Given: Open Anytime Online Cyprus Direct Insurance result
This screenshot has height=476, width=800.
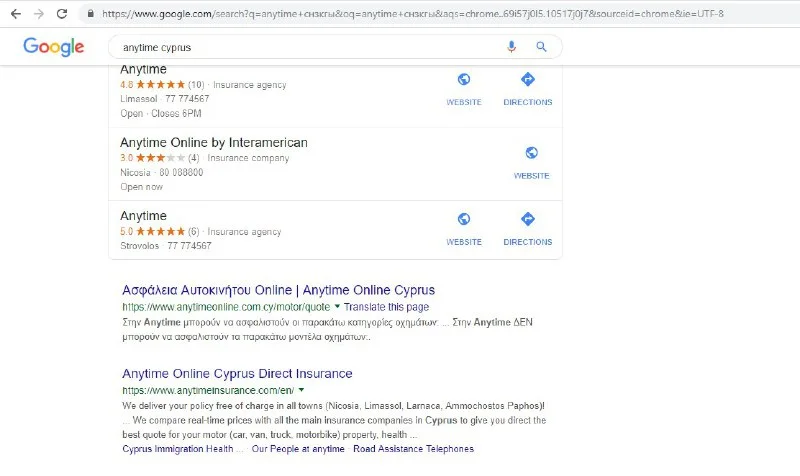Looking at the screenshot, I should [x=237, y=373].
